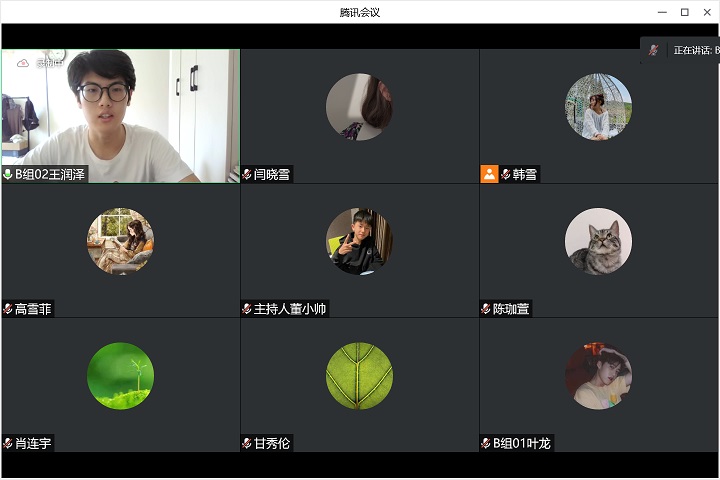Click host 董小帅's profile avatar
Viewport: 720px width, 480px height.
359,241
